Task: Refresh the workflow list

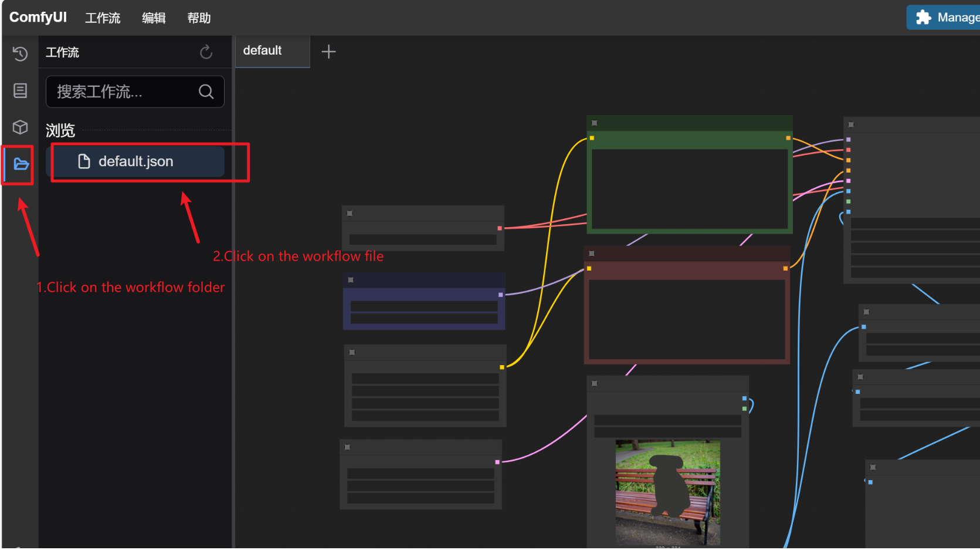Action: 206,52
